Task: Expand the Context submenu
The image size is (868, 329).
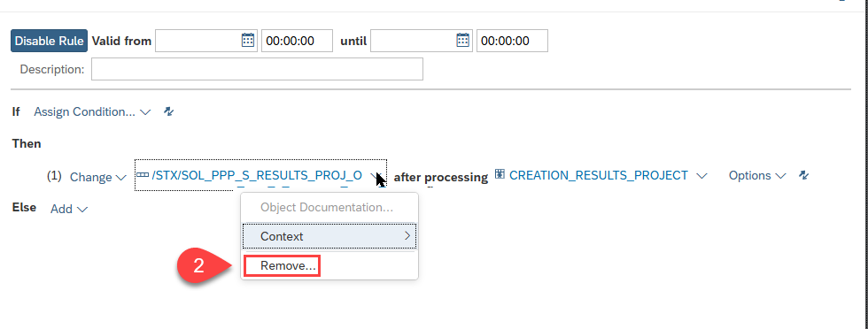Action: pos(329,236)
